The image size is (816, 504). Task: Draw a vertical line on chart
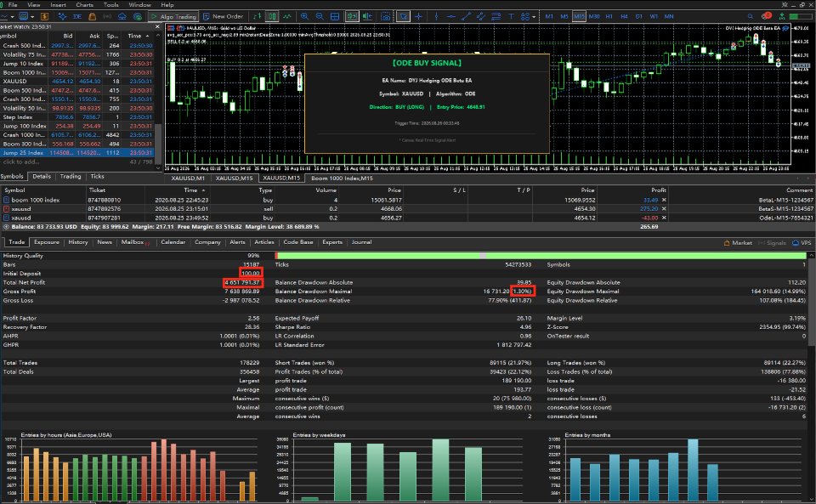click(x=436, y=17)
